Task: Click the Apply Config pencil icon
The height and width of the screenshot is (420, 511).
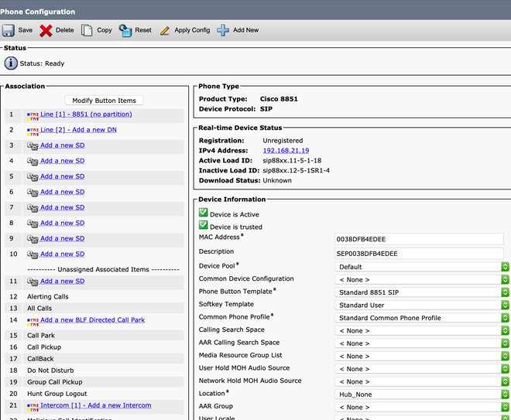Action: pyautogui.click(x=165, y=31)
